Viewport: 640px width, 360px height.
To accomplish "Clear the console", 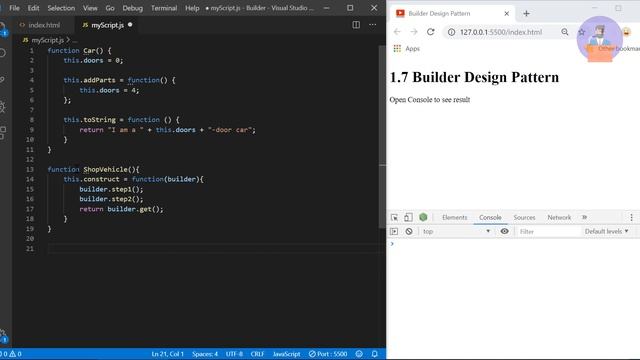I will [409, 231].
